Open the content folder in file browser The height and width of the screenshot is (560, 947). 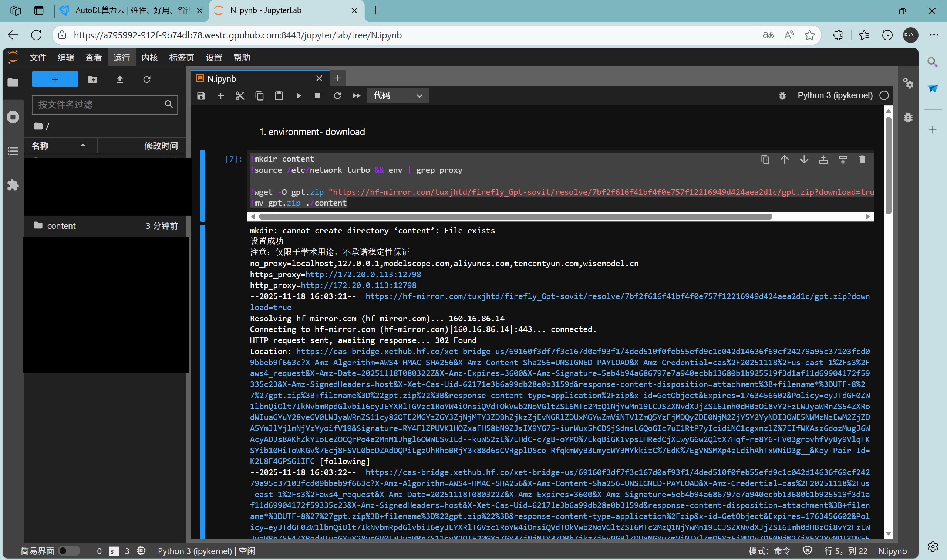61,225
